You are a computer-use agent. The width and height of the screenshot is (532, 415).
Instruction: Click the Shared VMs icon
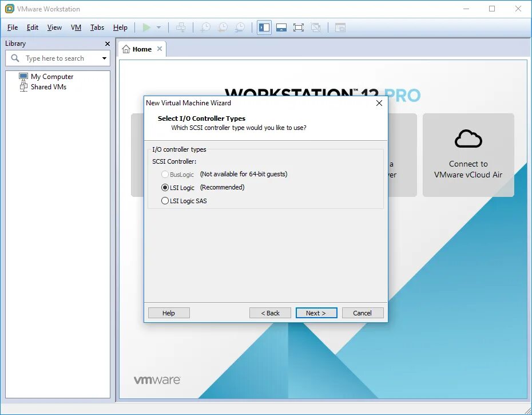coord(23,87)
